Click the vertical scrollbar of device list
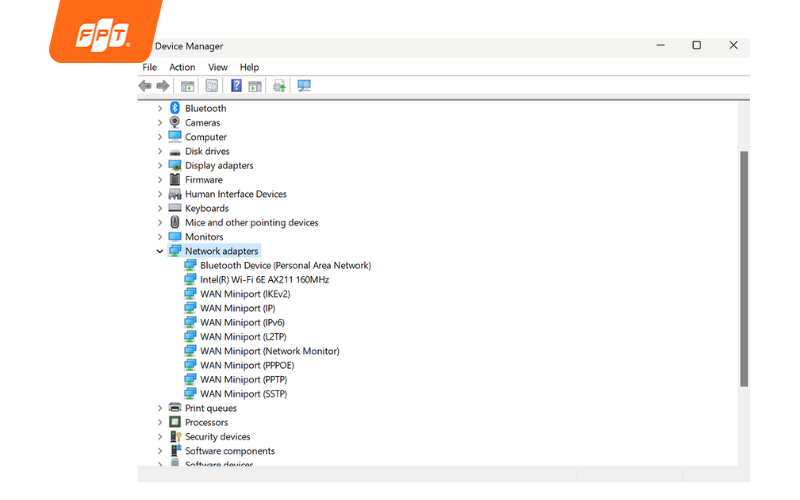This screenshot has height=500, width=800. point(743,268)
